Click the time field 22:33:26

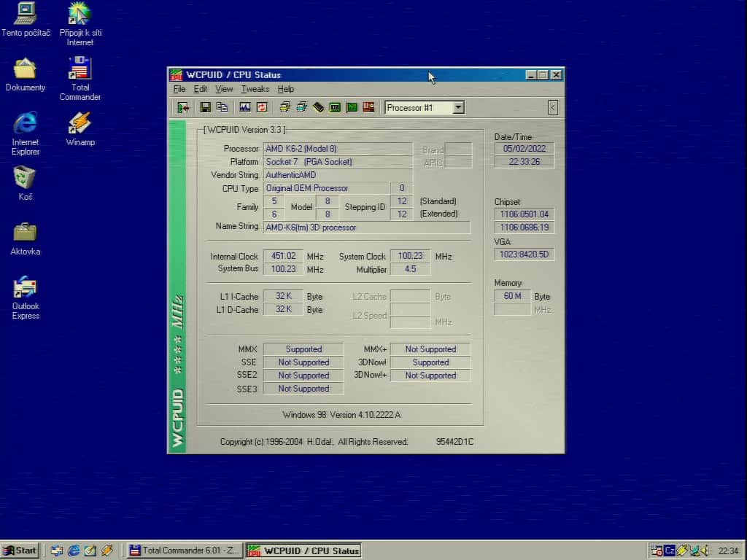(x=524, y=162)
